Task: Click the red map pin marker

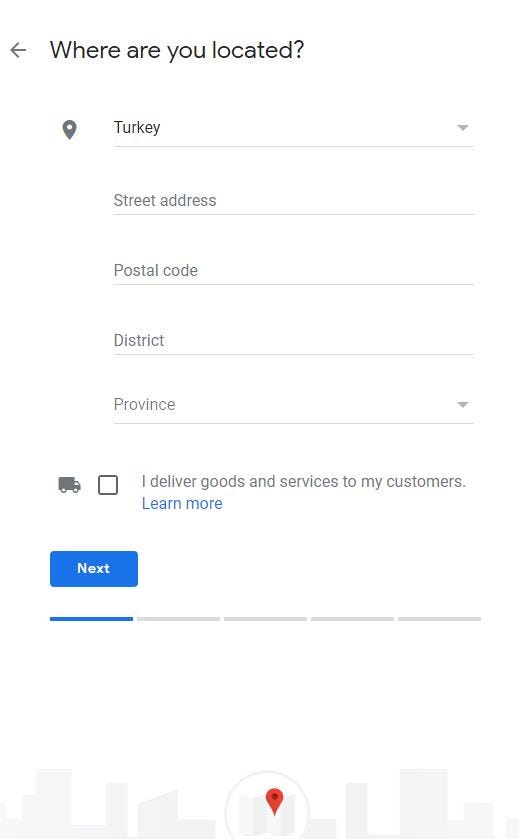Action: point(274,802)
